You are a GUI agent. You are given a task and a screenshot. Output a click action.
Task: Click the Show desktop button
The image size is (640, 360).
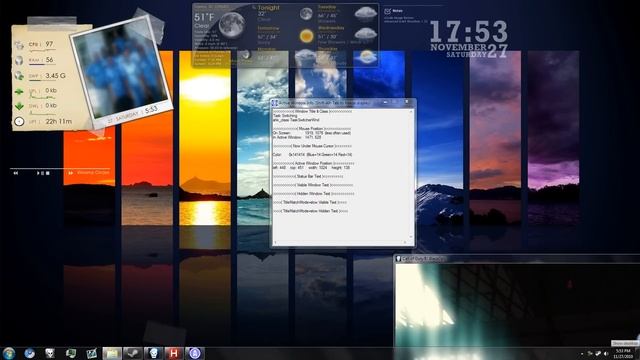click(x=638, y=353)
